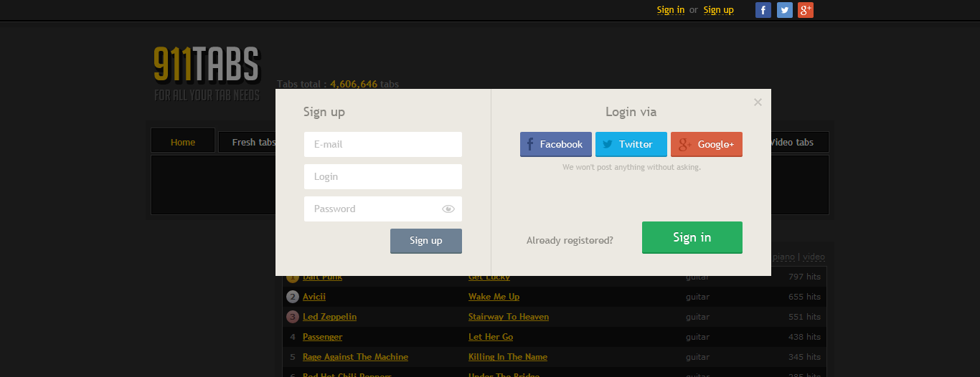Image resolution: width=980 pixels, height=377 pixels.
Task: Focus the E-mail input field
Action: click(382, 144)
